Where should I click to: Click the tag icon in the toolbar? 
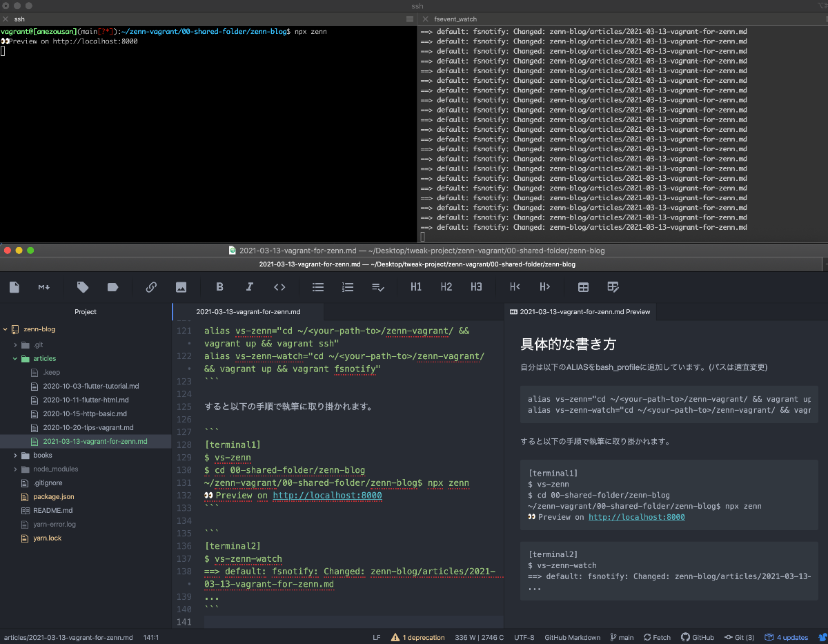point(83,287)
